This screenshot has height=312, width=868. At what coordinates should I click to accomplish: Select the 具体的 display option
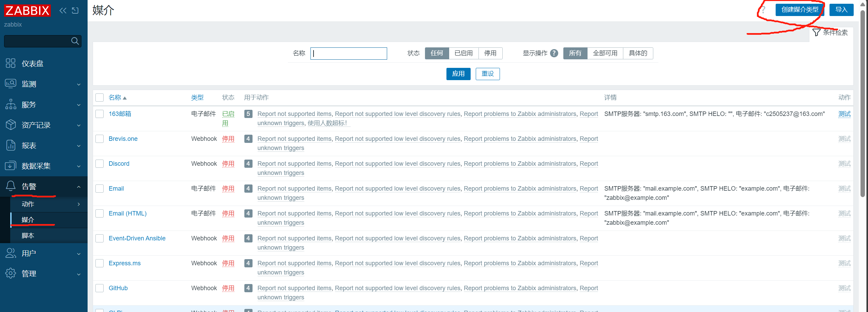tap(638, 53)
